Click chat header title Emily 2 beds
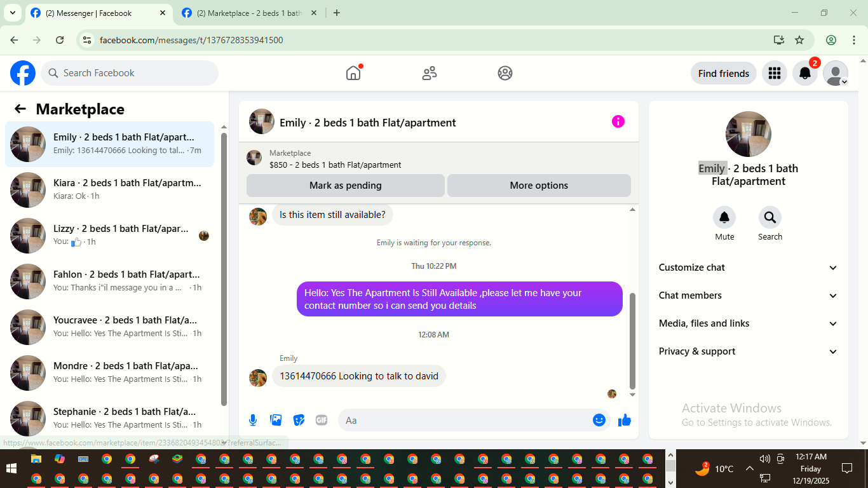Screen dimensions: 868x488 pyautogui.click(x=368, y=123)
